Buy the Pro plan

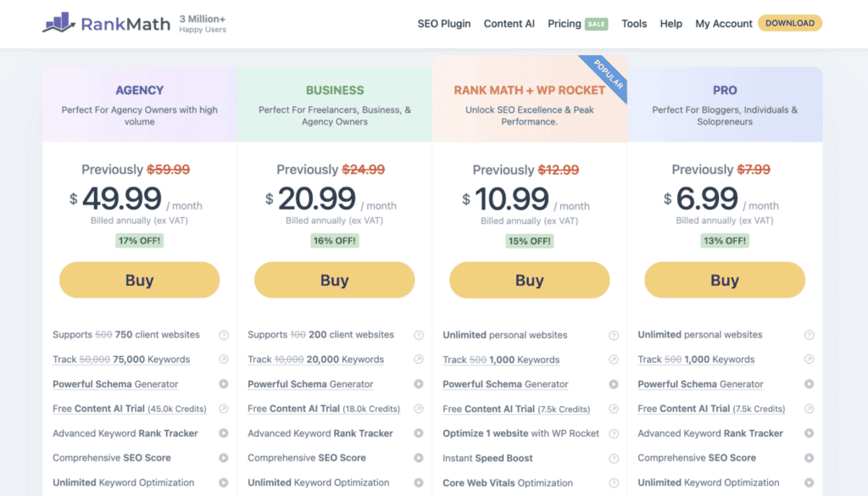(x=725, y=280)
